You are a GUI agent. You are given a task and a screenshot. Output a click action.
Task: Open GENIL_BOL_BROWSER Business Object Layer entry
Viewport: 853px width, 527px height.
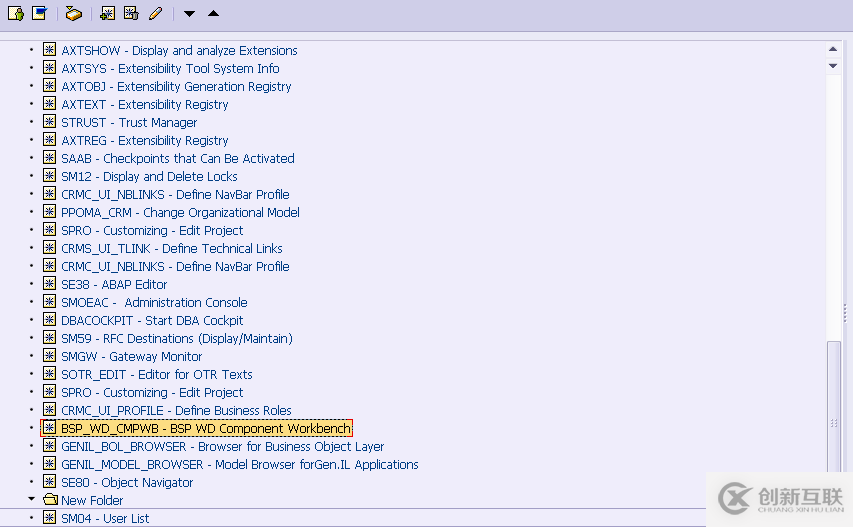point(222,447)
